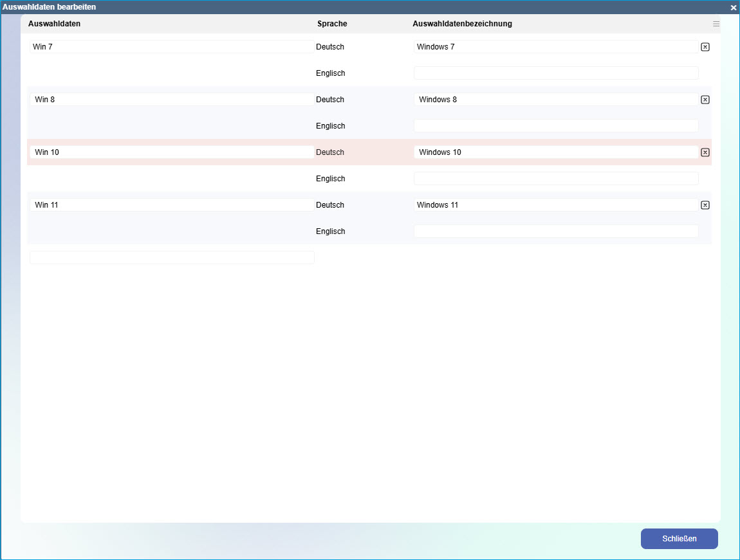Image resolution: width=740 pixels, height=560 pixels.
Task: Focus the Englisch field for Win 10
Action: [x=556, y=179]
